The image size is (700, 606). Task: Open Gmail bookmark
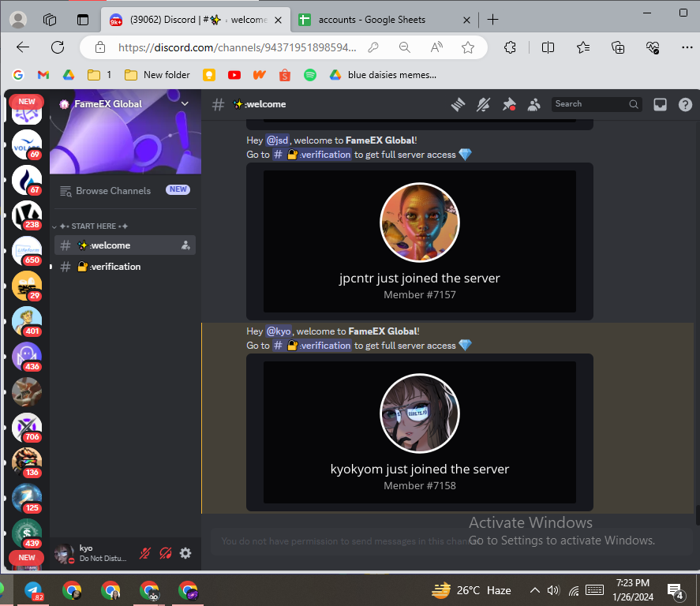(x=43, y=75)
